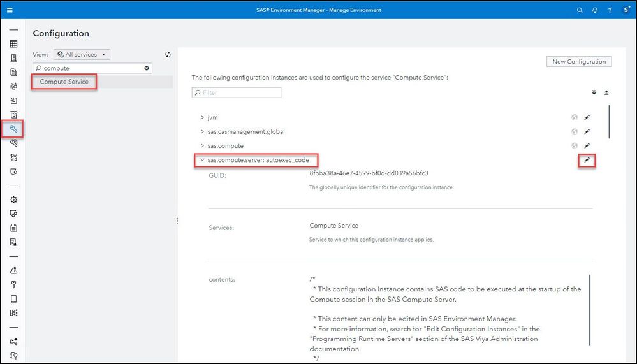Screen dimensions: 637x364
Task: Open the share nodes sidebar icon
Action: [x=13, y=341]
